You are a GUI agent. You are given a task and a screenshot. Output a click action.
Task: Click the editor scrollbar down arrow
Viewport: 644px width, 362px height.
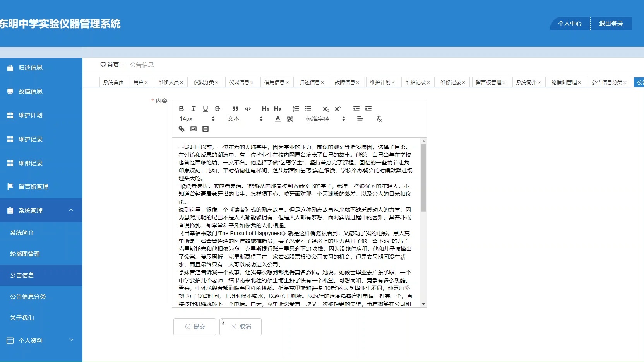(423, 304)
